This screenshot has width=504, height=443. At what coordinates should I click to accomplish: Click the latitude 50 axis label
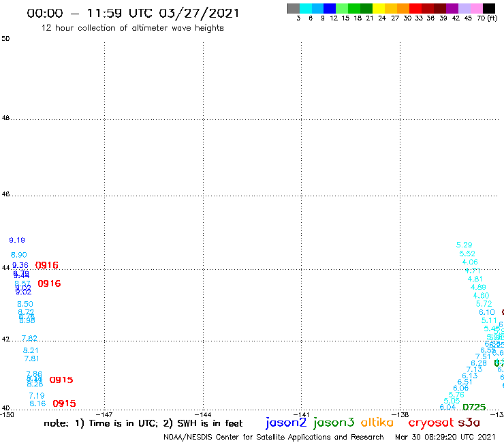(x=5, y=39)
